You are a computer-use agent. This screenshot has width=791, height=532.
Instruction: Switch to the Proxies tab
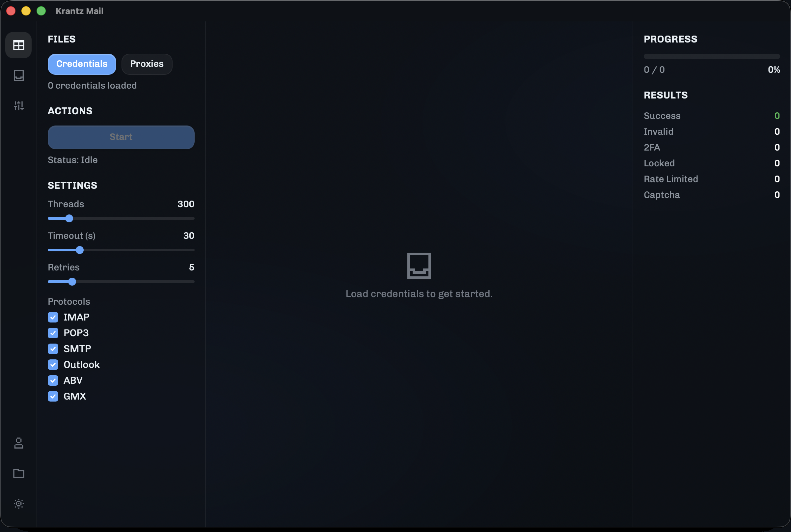pyautogui.click(x=147, y=64)
